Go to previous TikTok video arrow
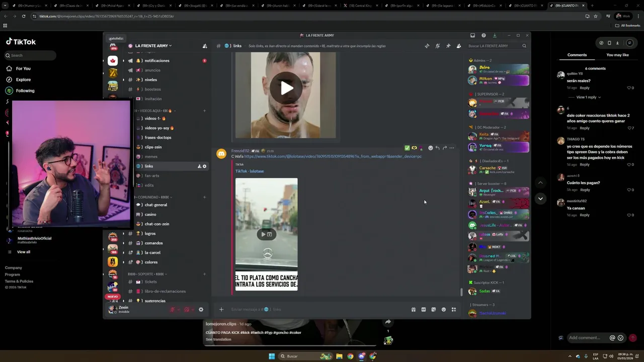The image size is (644, 362). click(x=540, y=183)
